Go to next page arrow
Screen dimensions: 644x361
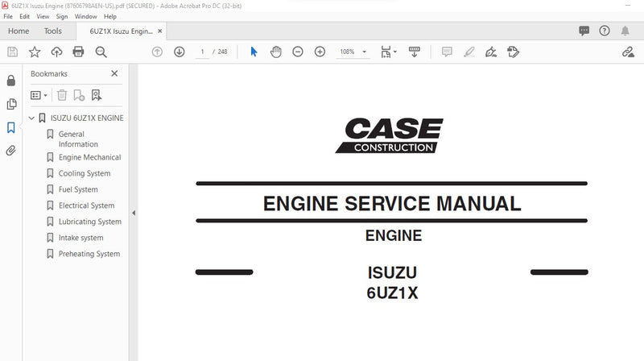(x=179, y=52)
